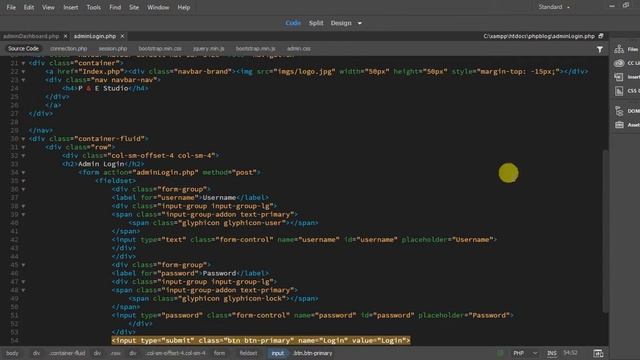Switch to Split view
The height and width of the screenshot is (360, 640).
tap(316, 23)
